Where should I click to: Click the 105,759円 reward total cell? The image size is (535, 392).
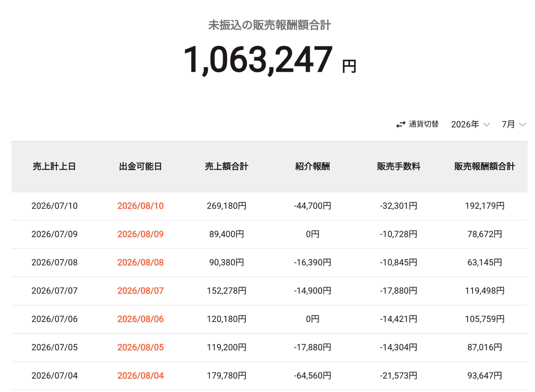tap(485, 319)
